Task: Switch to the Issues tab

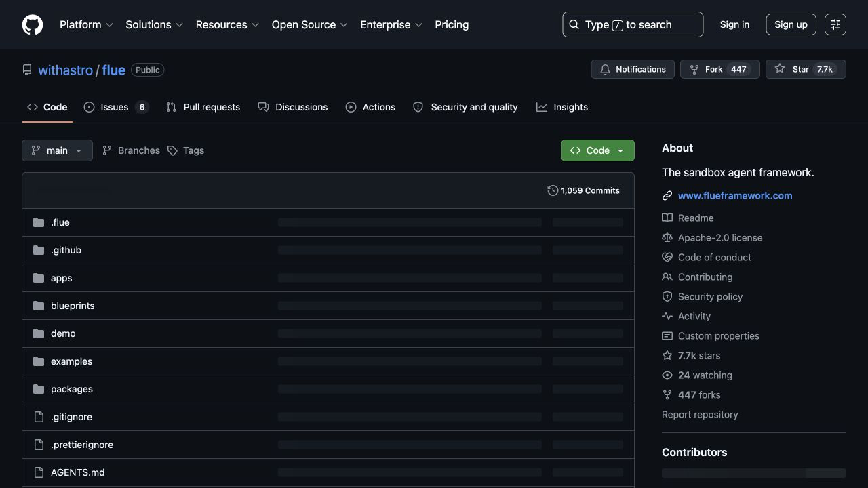Action: (x=116, y=107)
